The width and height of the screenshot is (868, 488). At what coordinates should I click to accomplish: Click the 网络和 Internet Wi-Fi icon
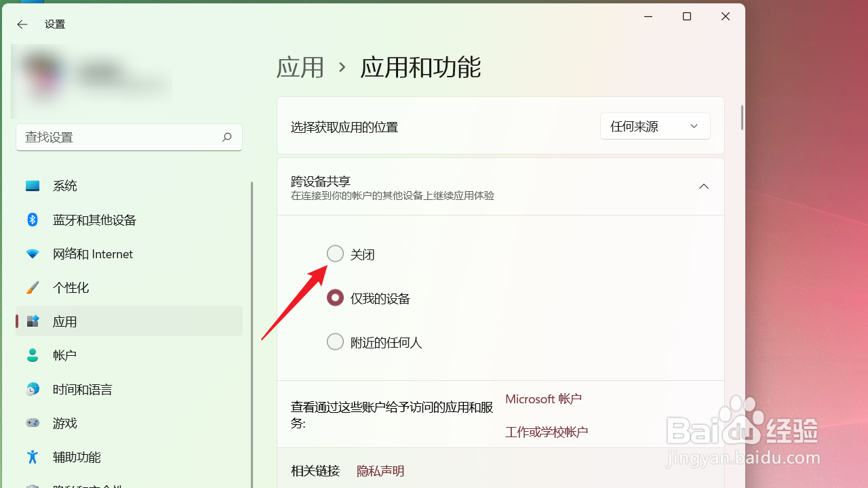point(33,253)
